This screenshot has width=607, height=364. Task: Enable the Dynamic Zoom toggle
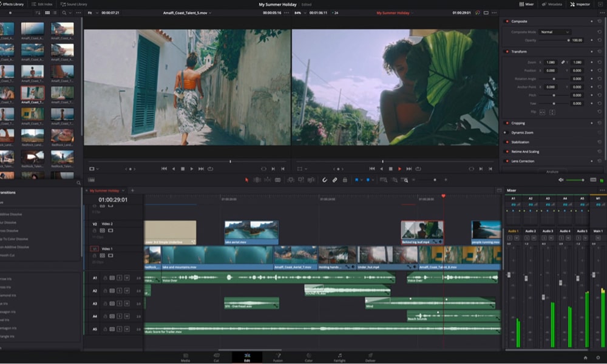tap(505, 132)
